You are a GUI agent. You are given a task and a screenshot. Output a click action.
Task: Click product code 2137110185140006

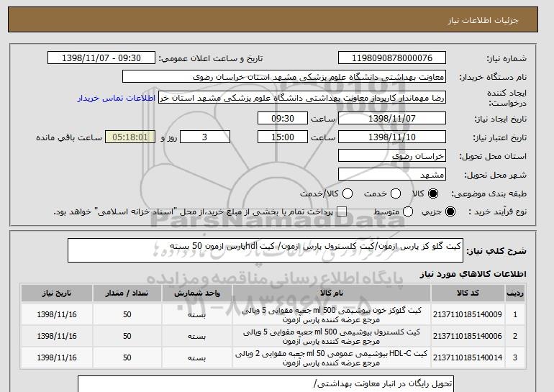[468, 336]
